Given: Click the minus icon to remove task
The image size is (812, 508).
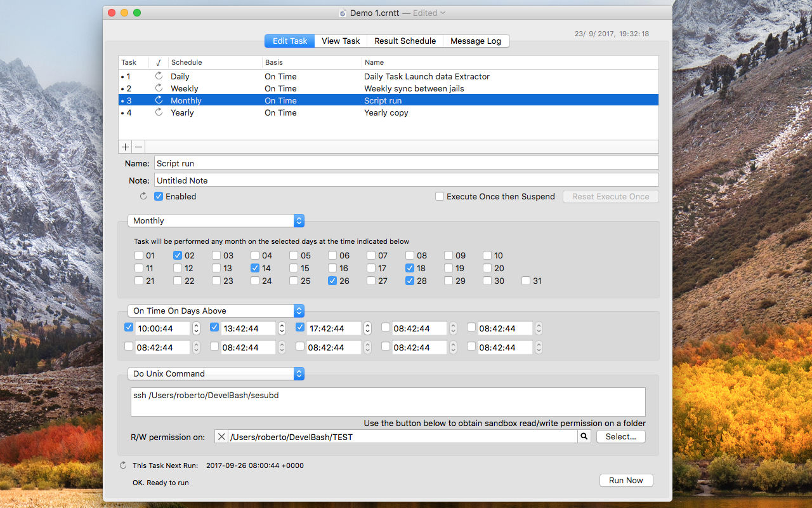Looking at the screenshot, I should pos(138,147).
